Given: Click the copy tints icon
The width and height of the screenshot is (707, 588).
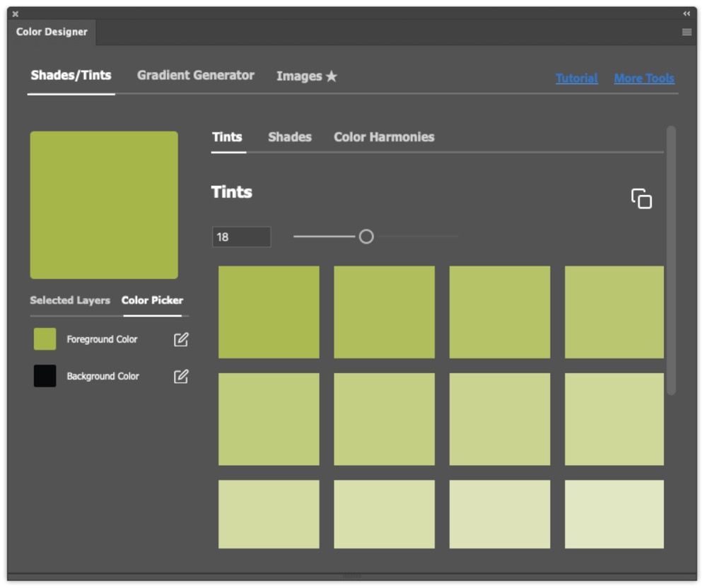Looking at the screenshot, I should (x=641, y=199).
